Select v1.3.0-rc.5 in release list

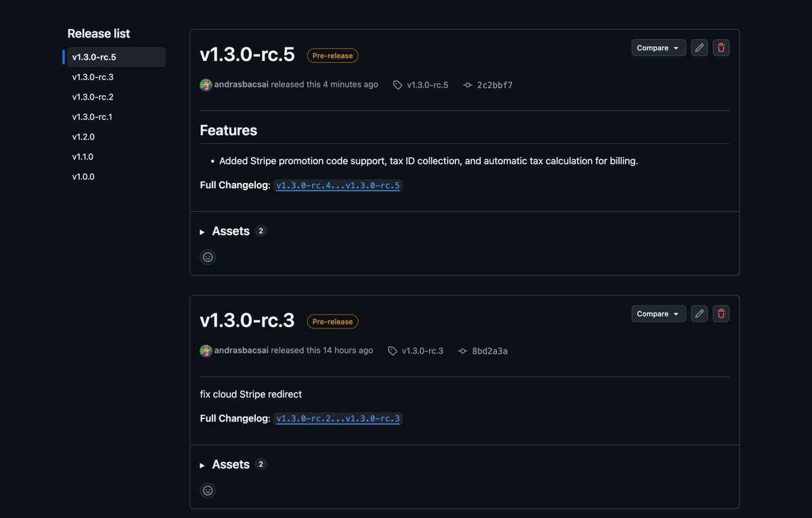tap(116, 57)
